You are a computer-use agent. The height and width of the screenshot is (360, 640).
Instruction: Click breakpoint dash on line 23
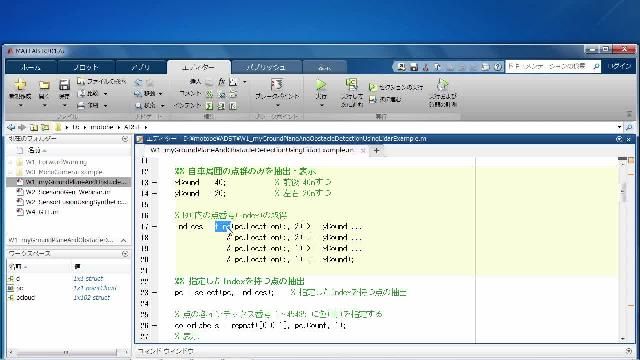pos(155,293)
